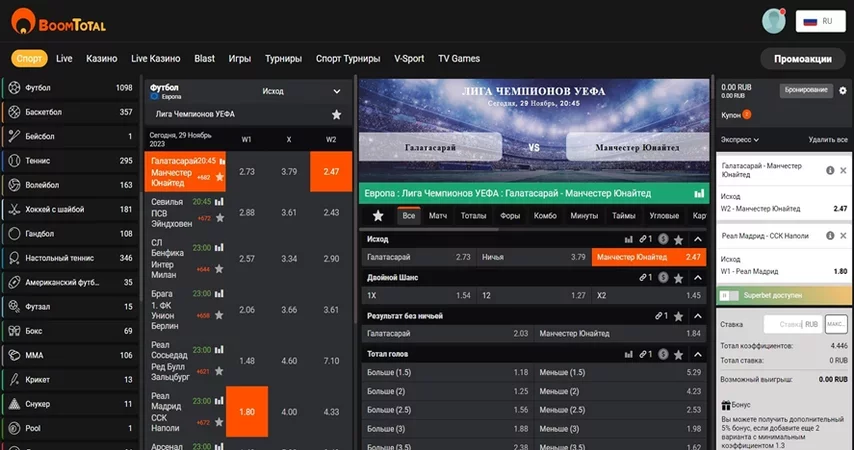854x450 pixels.
Task: Toggle favorite star for Бенфика Интер match
Action: 219,269
